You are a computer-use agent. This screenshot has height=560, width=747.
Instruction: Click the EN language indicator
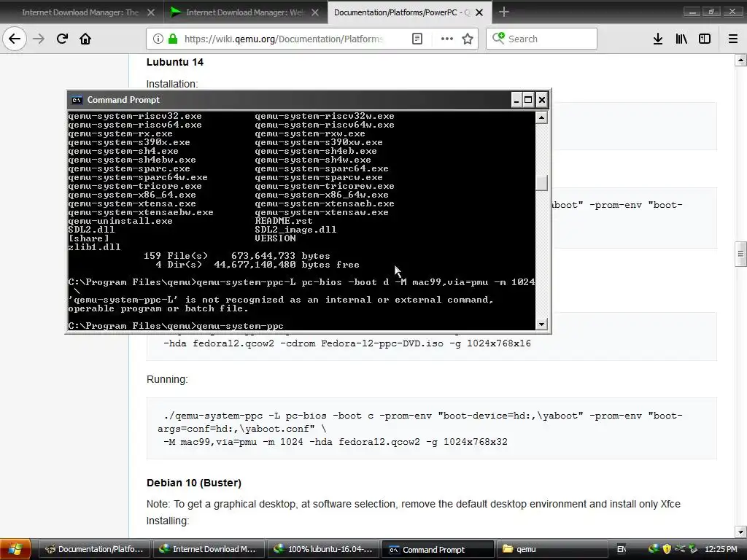point(622,549)
